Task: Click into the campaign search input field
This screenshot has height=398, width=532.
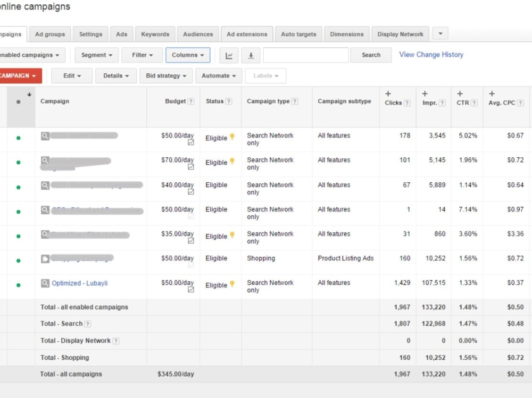Action: click(306, 55)
